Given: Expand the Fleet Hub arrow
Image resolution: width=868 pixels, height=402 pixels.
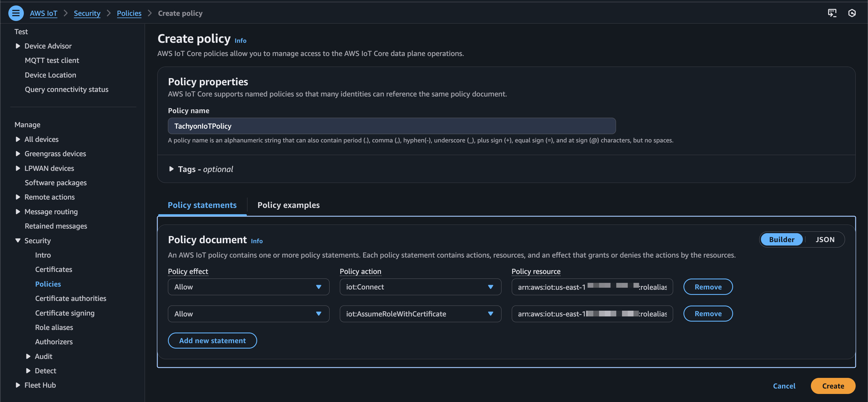Looking at the screenshot, I should point(18,385).
